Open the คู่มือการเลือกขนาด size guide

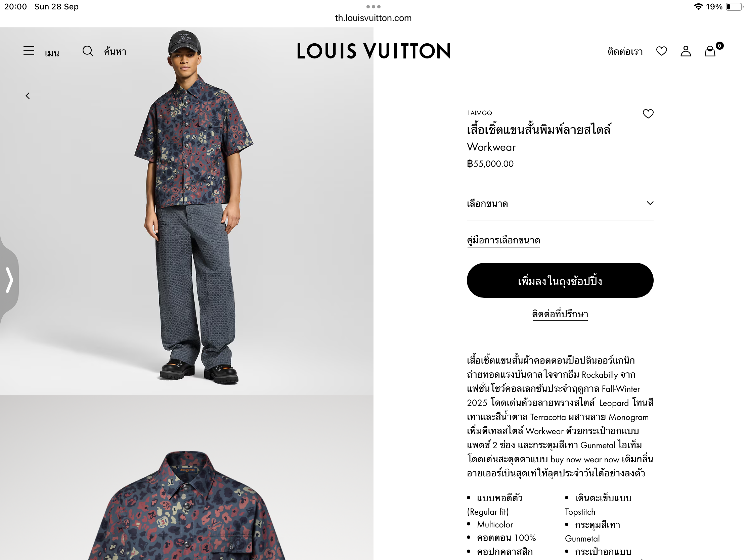(x=503, y=240)
